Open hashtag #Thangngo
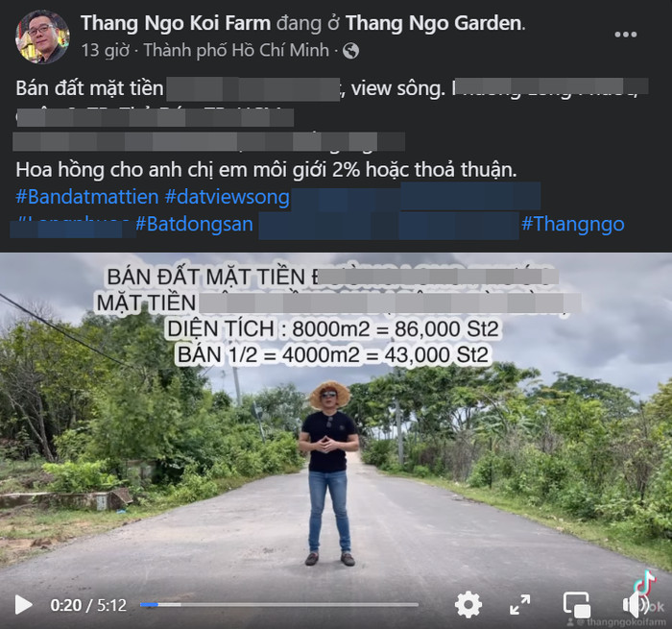672x629 pixels. 573,225
